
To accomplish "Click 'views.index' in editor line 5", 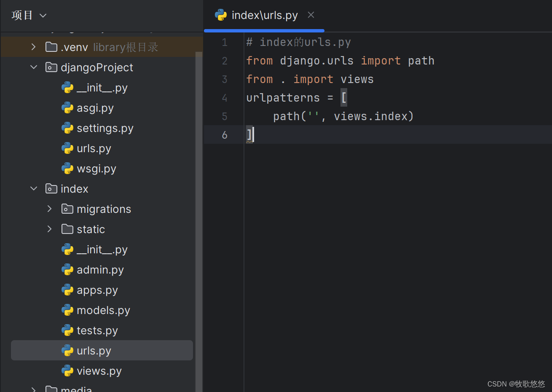I will tap(370, 116).
